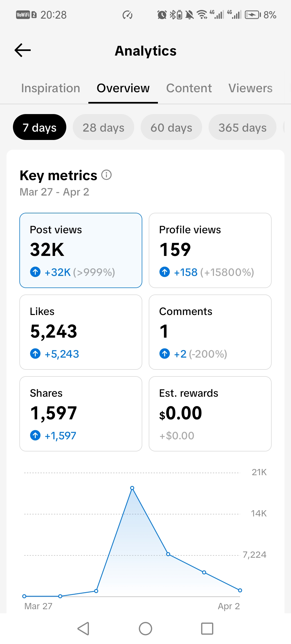This screenshot has height=644, width=291.
Task: Tap the battery status icon
Action: click(x=253, y=15)
